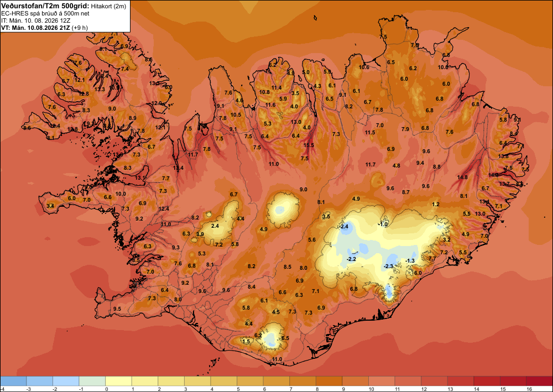This screenshot has height=392, width=553.
Task: Select the legend color box between 0 and 1
Action: (x=118, y=381)
